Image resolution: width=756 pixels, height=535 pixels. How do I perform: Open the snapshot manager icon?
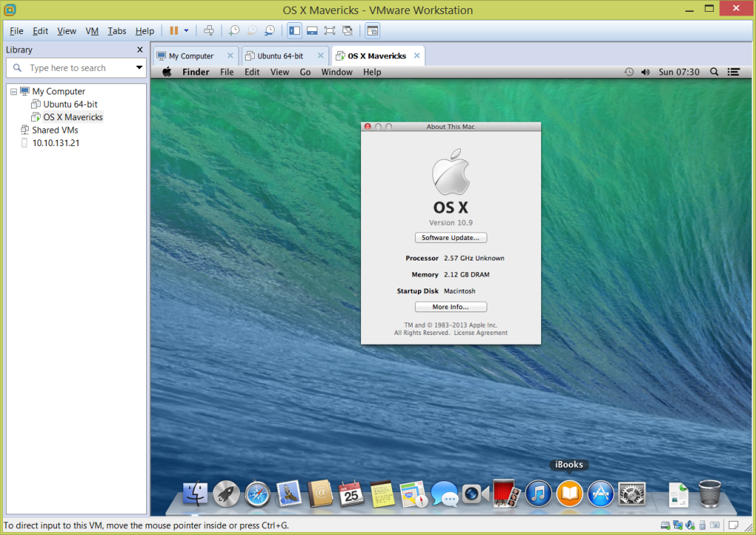click(x=269, y=31)
